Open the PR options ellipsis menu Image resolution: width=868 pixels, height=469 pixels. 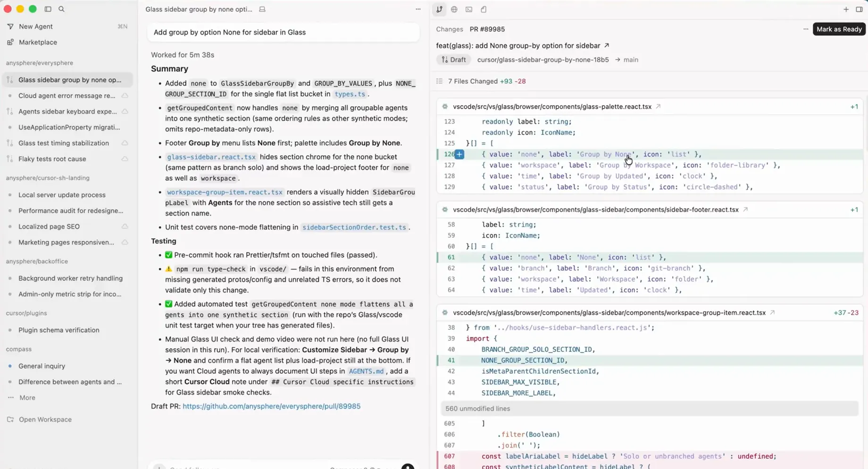tap(805, 29)
